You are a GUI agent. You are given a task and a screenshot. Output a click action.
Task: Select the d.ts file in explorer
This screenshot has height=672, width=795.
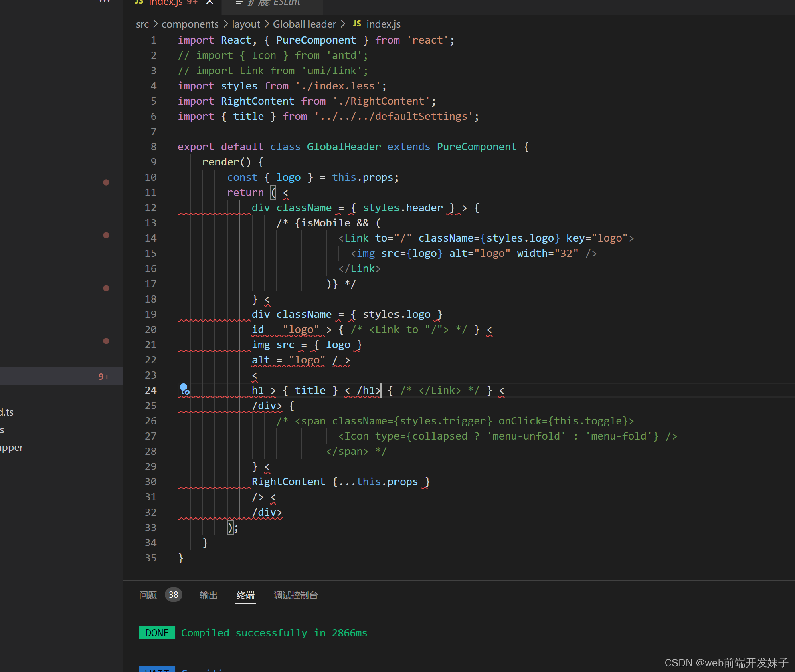click(7, 412)
